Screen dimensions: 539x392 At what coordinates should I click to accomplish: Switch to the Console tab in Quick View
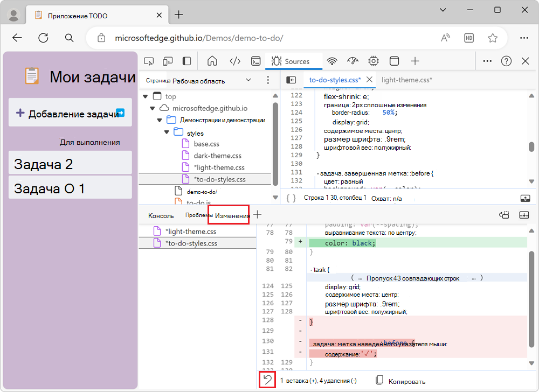pos(161,215)
